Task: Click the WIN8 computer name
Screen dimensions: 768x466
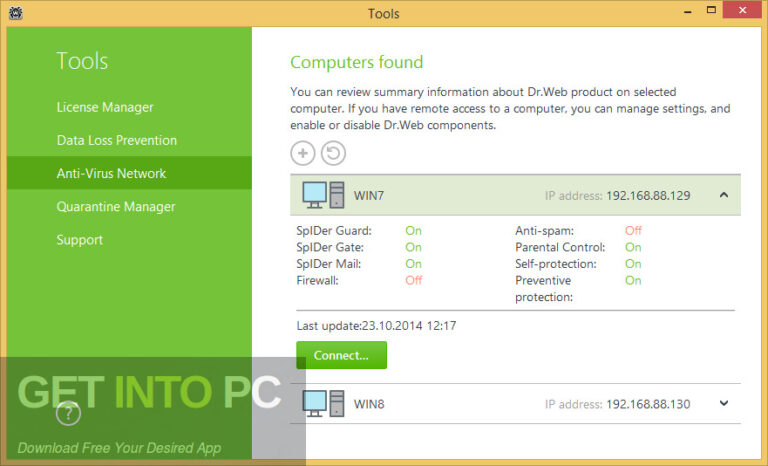Action: point(369,404)
